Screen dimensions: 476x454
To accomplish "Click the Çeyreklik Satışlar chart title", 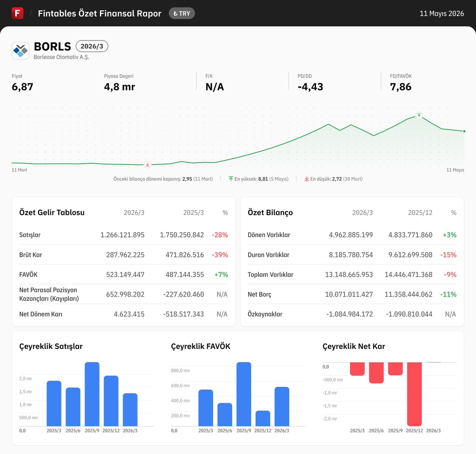I will tap(51, 346).
